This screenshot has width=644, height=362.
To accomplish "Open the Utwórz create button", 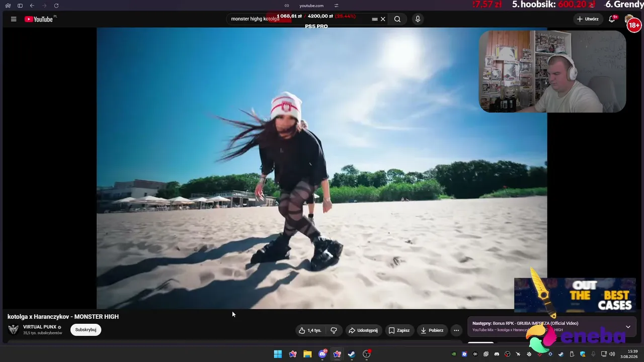I will point(588,19).
